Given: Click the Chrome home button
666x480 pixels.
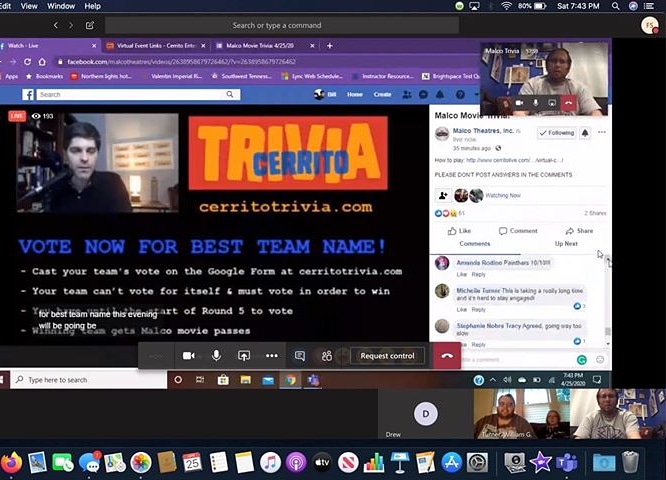Looking at the screenshot, I should pyautogui.click(x=42, y=62).
